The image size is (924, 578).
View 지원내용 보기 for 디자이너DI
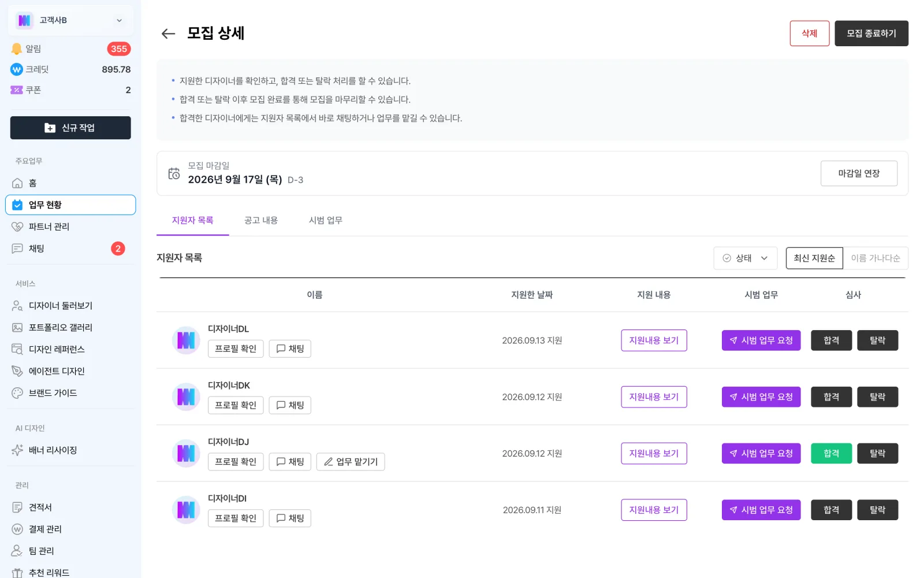pos(654,510)
